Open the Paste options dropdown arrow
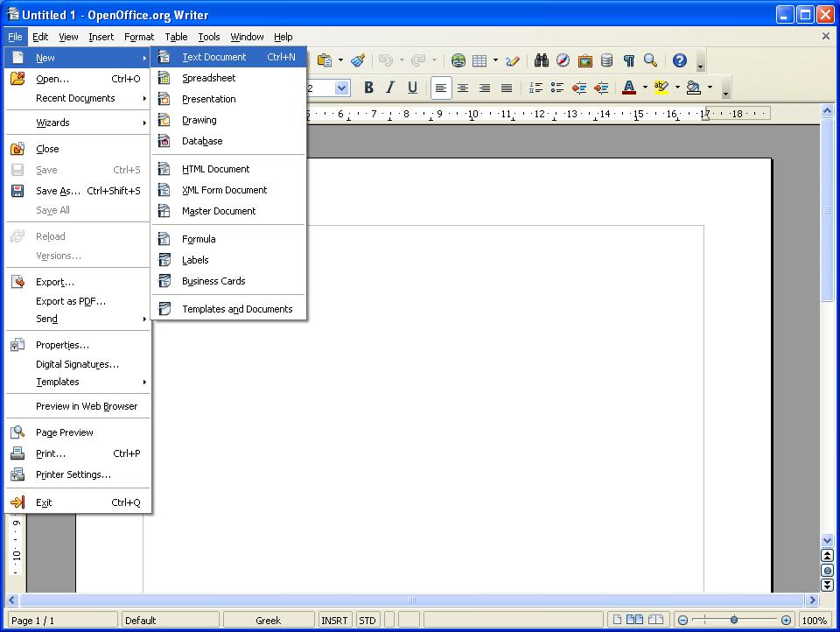840x632 pixels. coord(340,60)
